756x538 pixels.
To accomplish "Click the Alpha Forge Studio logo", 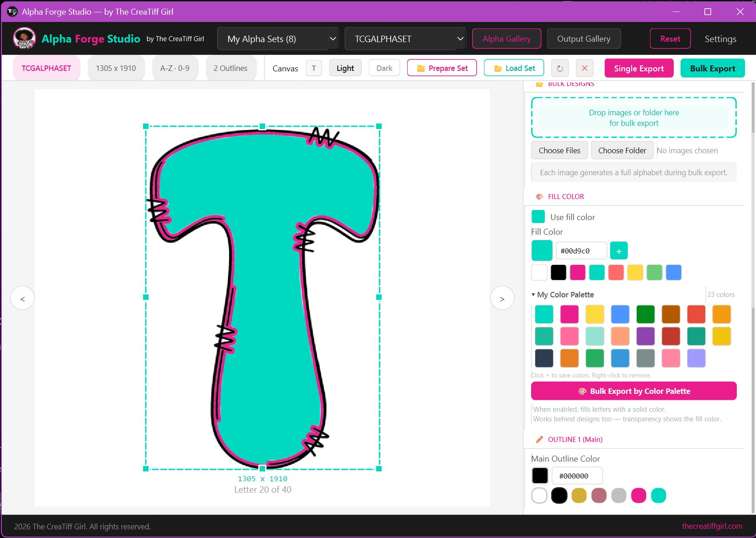I will pos(24,38).
